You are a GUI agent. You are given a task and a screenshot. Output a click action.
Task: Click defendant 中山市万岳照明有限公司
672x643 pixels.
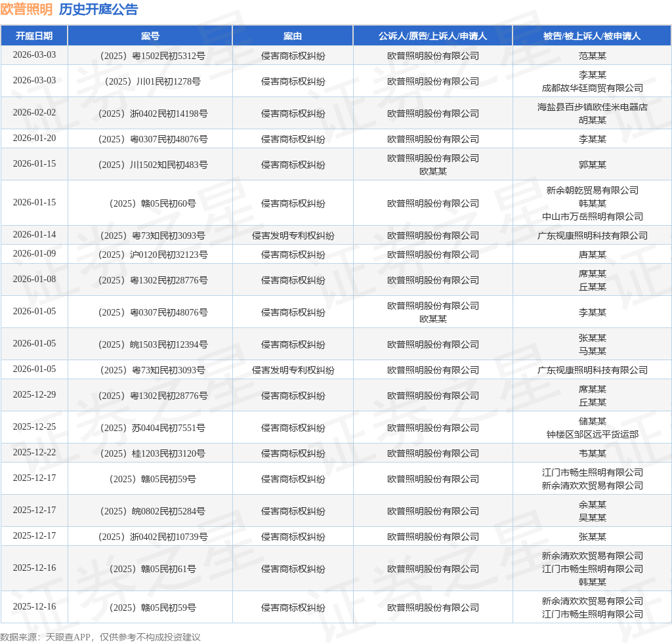[x=593, y=217]
